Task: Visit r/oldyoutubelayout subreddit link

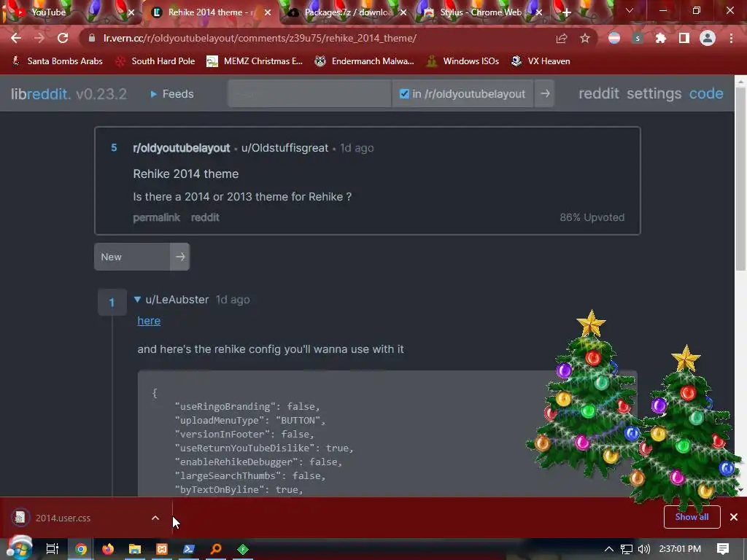Action: pos(181,148)
